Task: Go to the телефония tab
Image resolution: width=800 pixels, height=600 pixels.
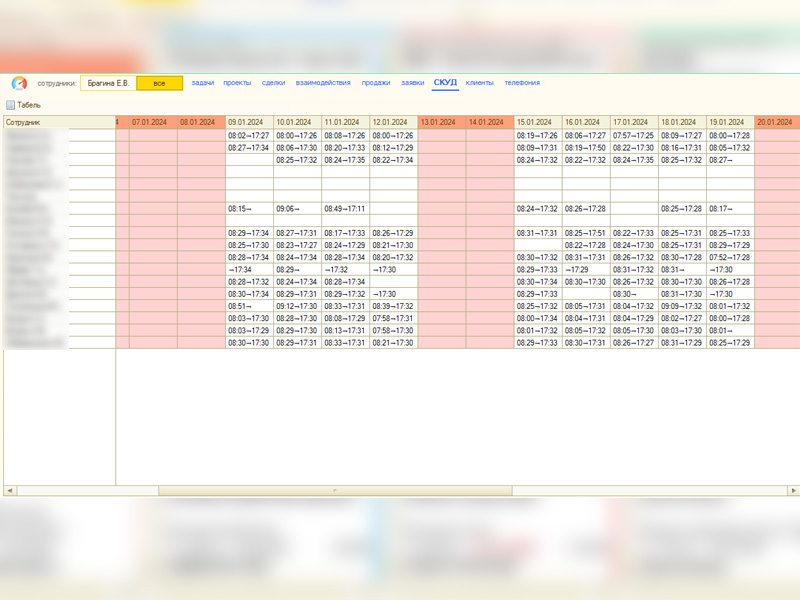Action: [x=522, y=83]
